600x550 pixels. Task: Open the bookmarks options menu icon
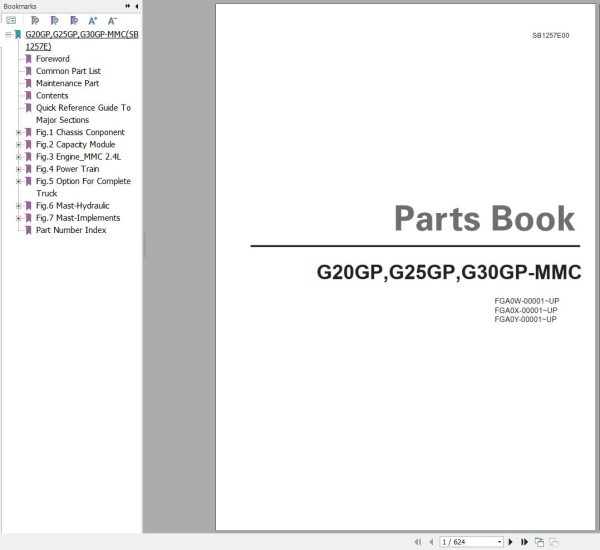pyautogui.click(x=11, y=20)
